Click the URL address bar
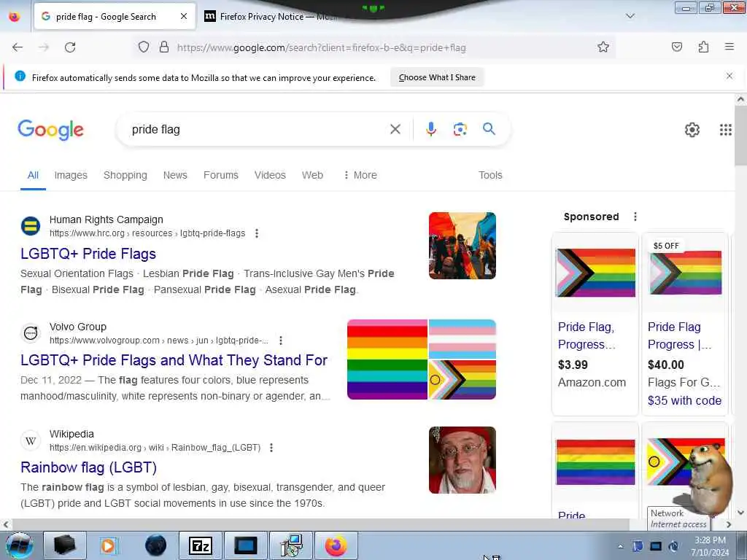 [381, 47]
